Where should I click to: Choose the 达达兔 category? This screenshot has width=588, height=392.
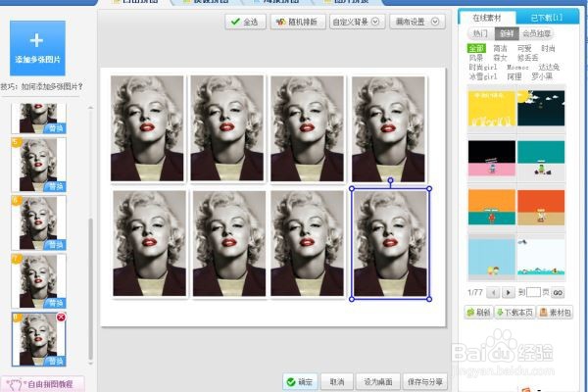pos(549,68)
